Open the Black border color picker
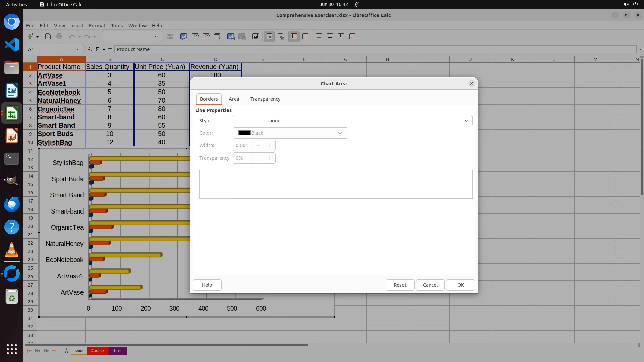Screen dimensions: 644x362 pyautogui.click(x=290, y=133)
